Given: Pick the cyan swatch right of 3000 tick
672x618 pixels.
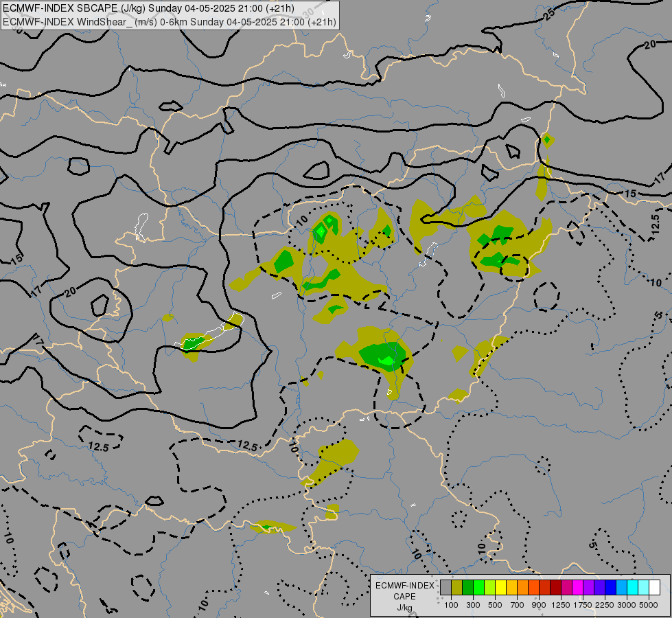Looking at the screenshot, I should click(x=633, y=588).
